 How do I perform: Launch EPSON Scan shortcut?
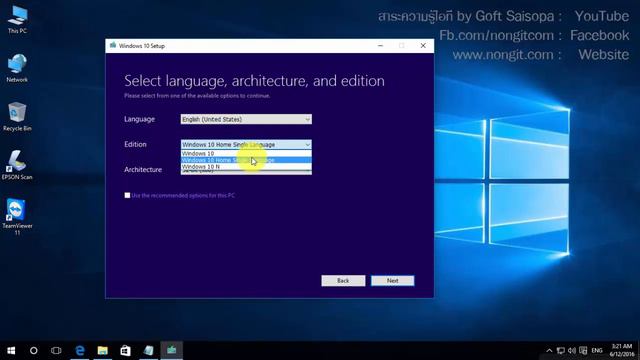click(x=17, y=165)
